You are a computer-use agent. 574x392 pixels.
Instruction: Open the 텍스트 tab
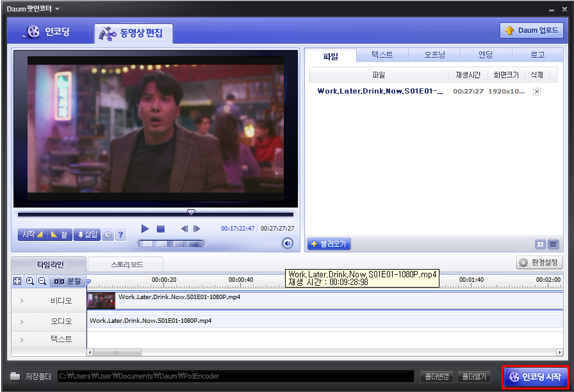(x=382, y=55)
